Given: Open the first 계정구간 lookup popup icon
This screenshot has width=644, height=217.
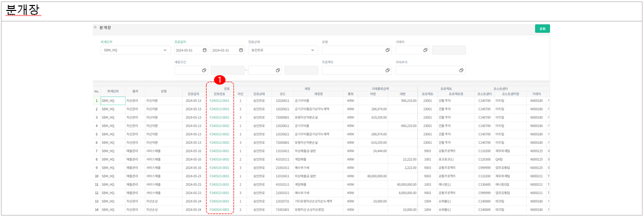Looking at the screenshot, I should tap(205, 70).
